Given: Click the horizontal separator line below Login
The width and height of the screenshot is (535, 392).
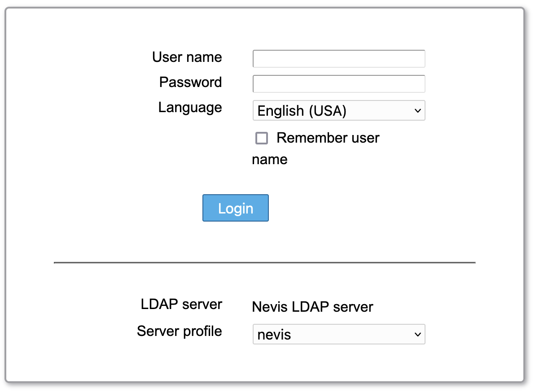Looking at the screenshot, I should pyautogui.click(x=264, y=263).
